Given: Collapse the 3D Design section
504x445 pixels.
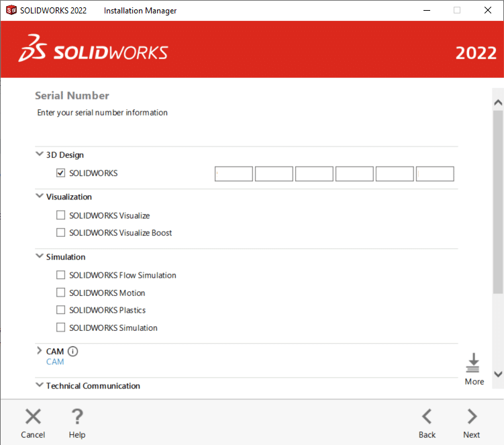Looking at the screenshot, I should (x=39, y=154).
